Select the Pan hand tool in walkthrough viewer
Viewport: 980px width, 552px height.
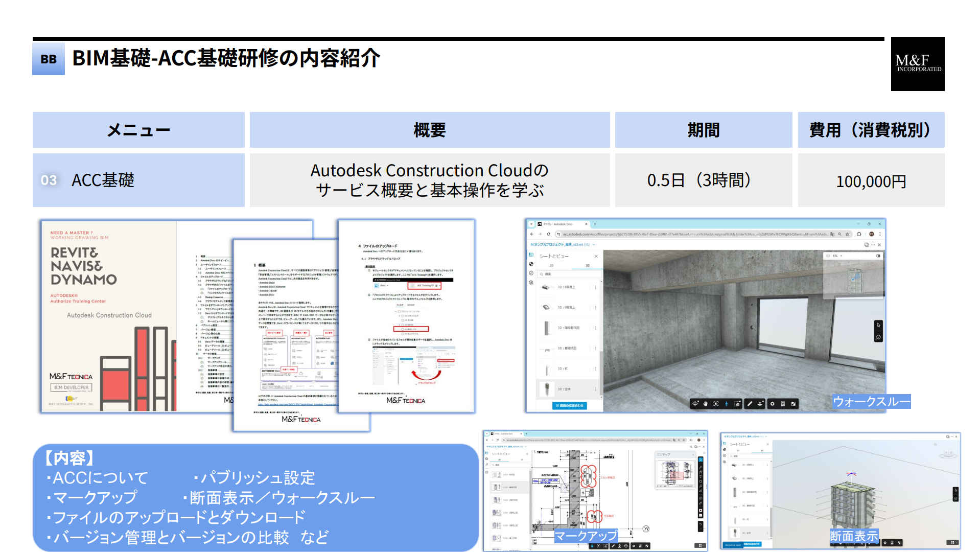coord(706,404)
